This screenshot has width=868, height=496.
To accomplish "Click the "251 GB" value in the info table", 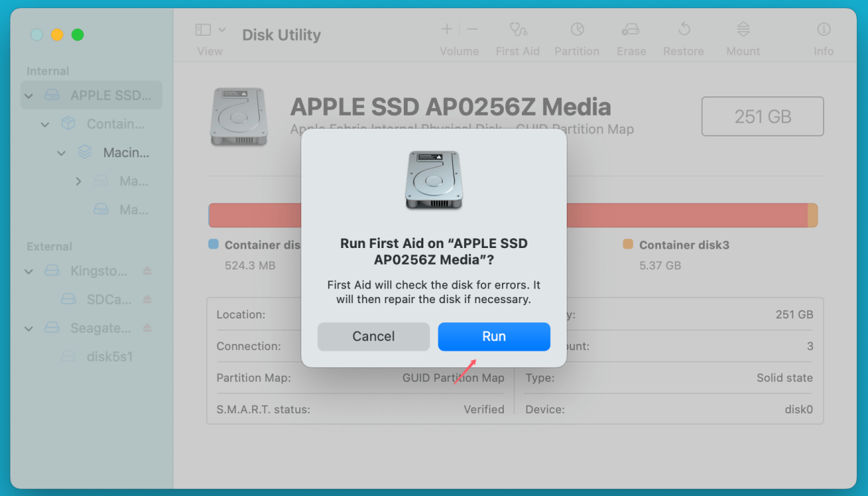I will (x=794, y=315).
